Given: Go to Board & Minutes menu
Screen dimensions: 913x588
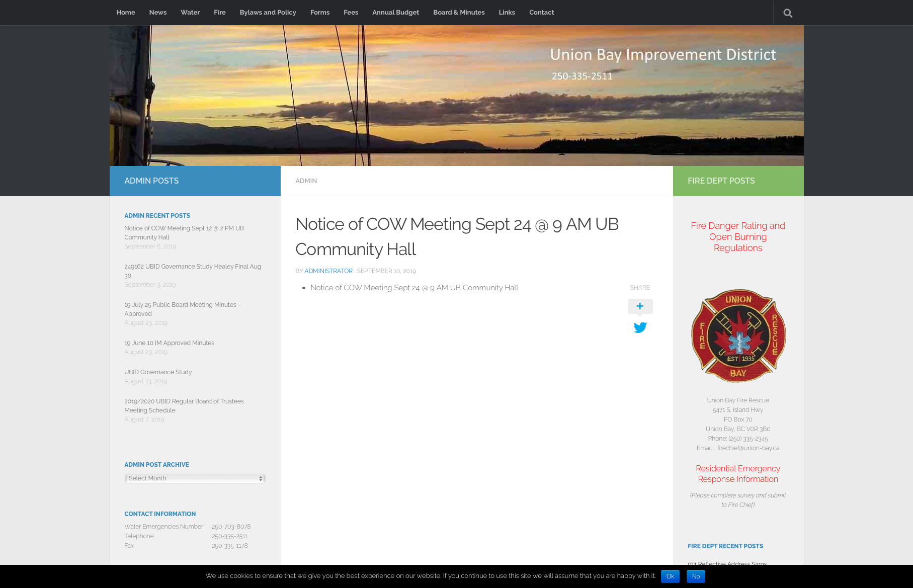Looking at the screenshot, I should click(x=459, y=13).
